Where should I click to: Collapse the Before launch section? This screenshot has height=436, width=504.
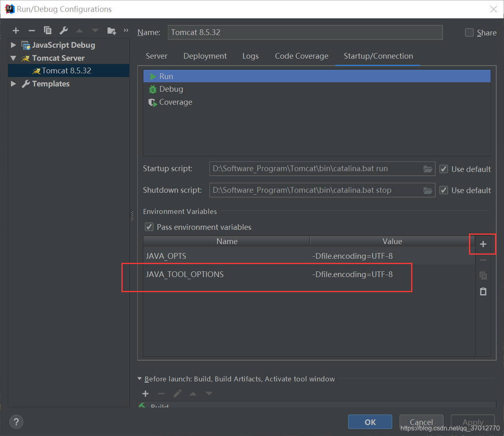(140, 379)
